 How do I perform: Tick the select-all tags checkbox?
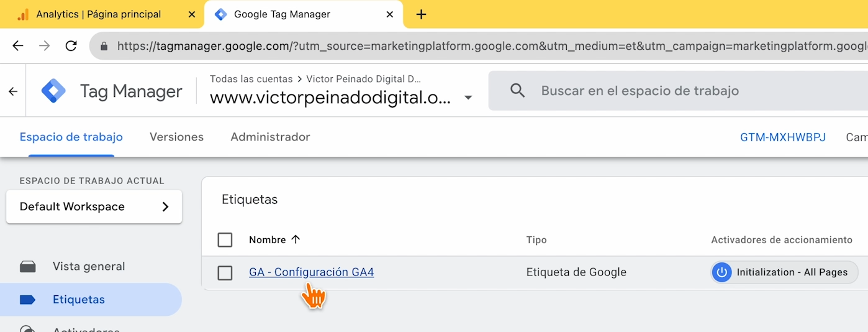coord(225,240)
